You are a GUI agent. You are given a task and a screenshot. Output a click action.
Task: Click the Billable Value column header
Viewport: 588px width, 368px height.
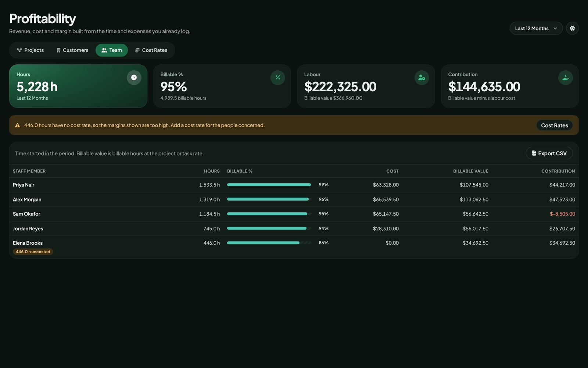coord(471,171)
